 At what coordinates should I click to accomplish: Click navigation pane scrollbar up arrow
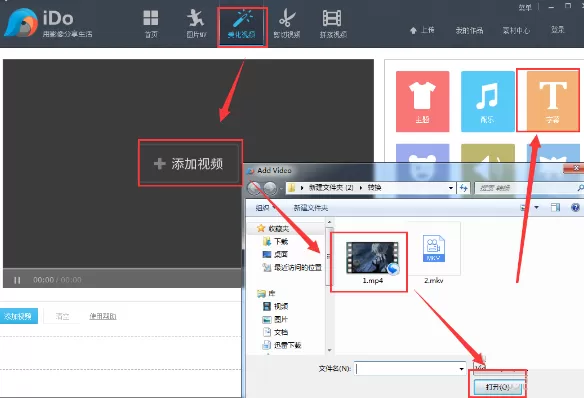(x=329, y=222)
